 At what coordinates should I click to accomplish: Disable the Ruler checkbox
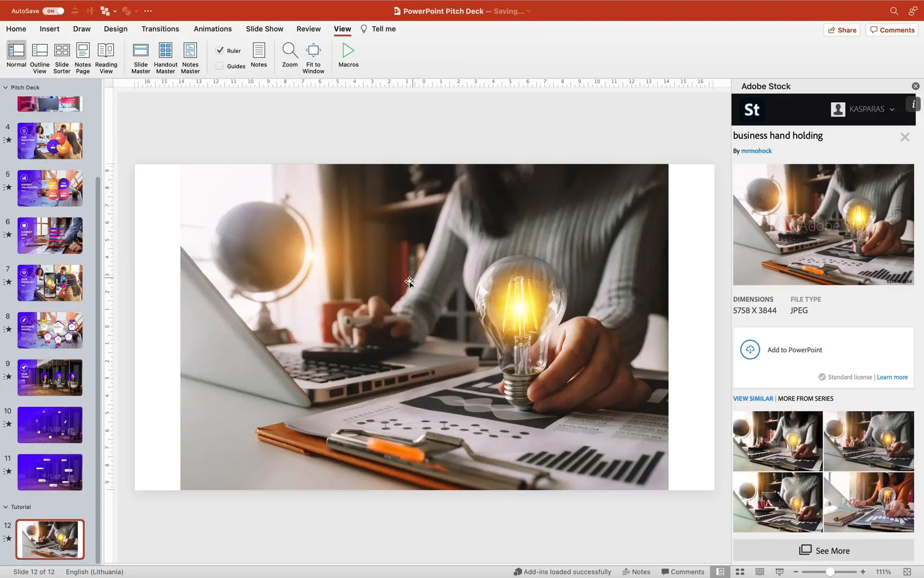220,50
